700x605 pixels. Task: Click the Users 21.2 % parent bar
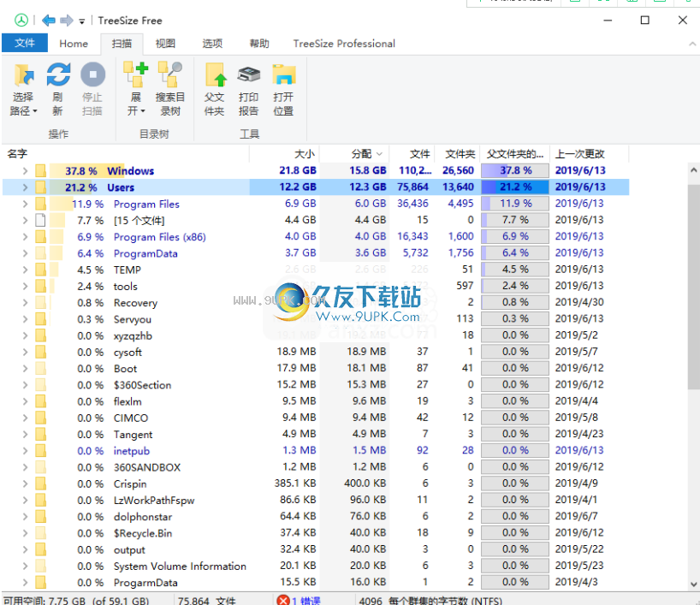[x=515, y=187]
